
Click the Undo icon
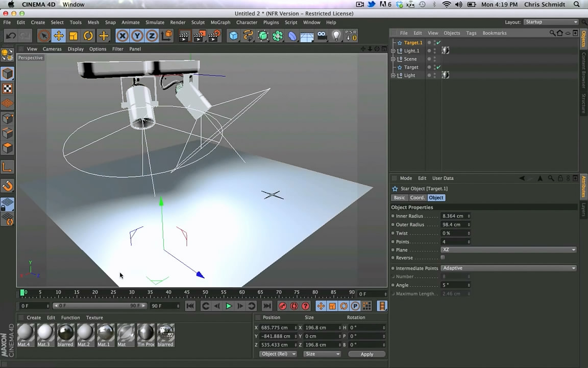point(10,35)
